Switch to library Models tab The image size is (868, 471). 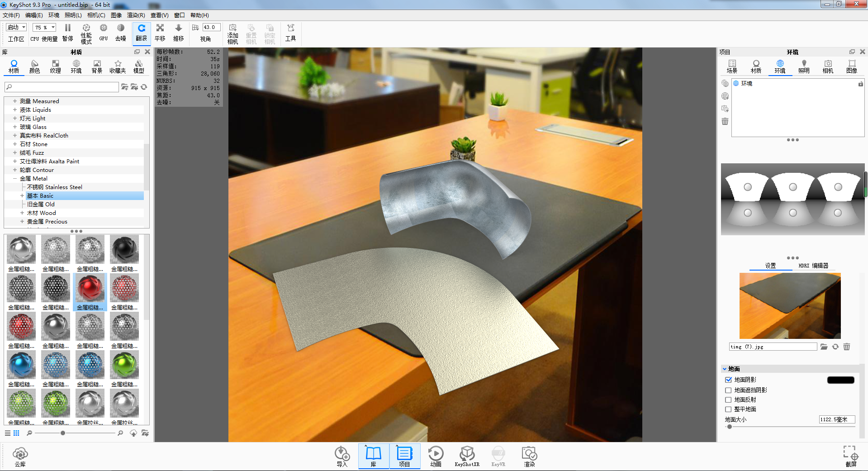point(139,67)
